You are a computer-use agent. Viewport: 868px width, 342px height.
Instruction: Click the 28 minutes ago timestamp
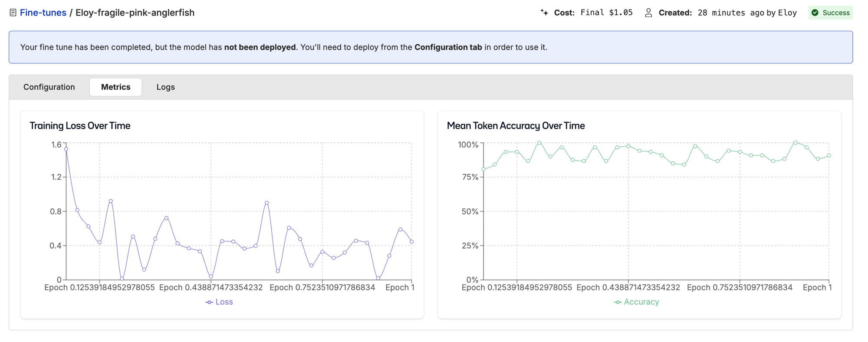(x=730, y=13)
